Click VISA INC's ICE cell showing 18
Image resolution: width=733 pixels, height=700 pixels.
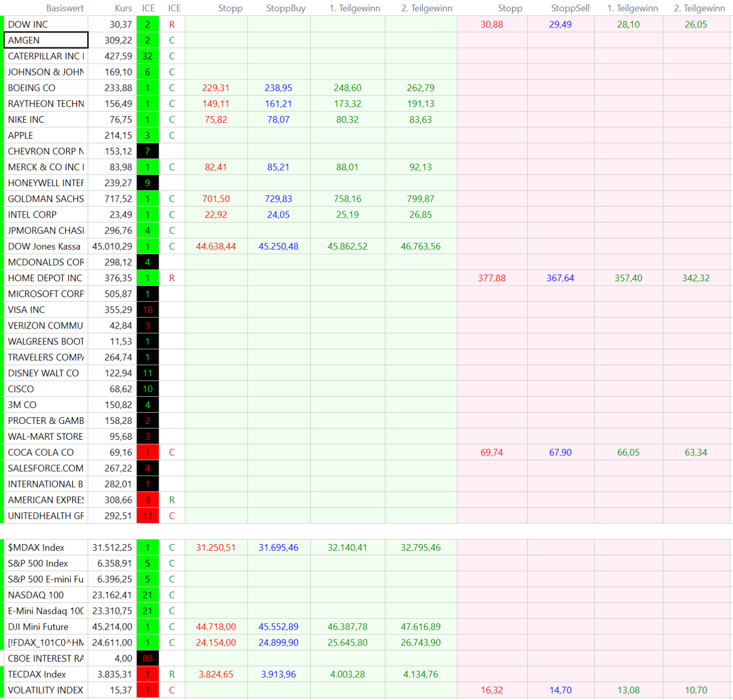coord(148,310)
